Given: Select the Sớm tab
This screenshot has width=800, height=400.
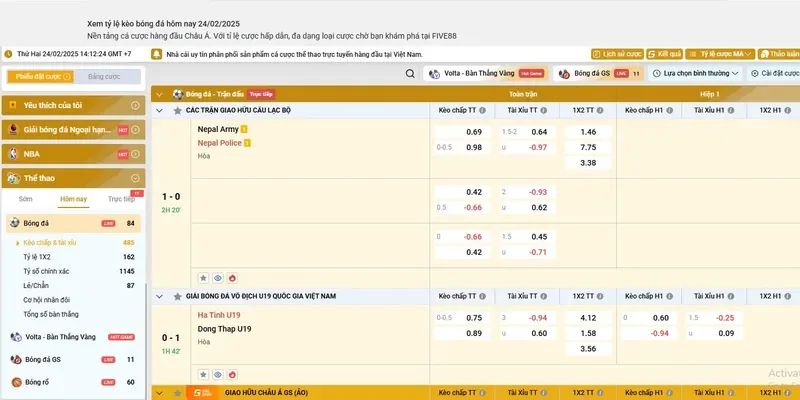Looking at the screenshot, I should click(25, 199).
